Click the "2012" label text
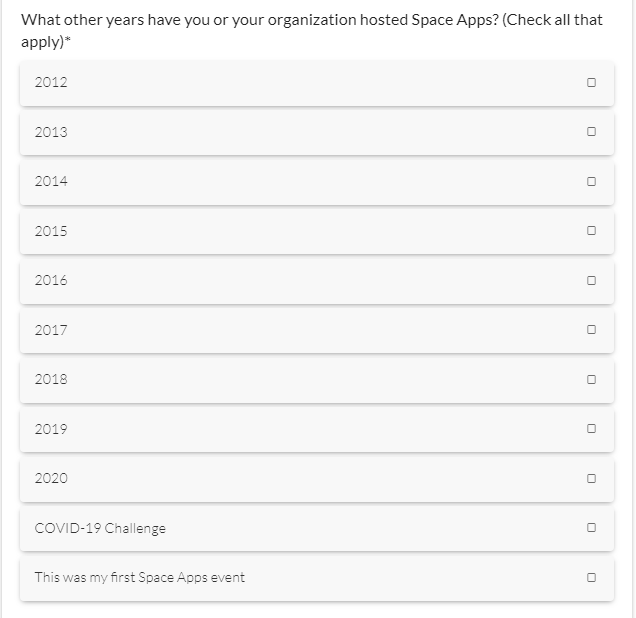Viewport: 636px width, 618px height. [51, 83]
